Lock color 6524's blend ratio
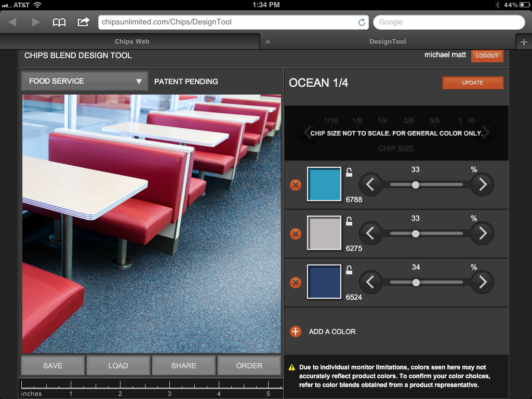This screenshot has width=532, height=399. 349,271
